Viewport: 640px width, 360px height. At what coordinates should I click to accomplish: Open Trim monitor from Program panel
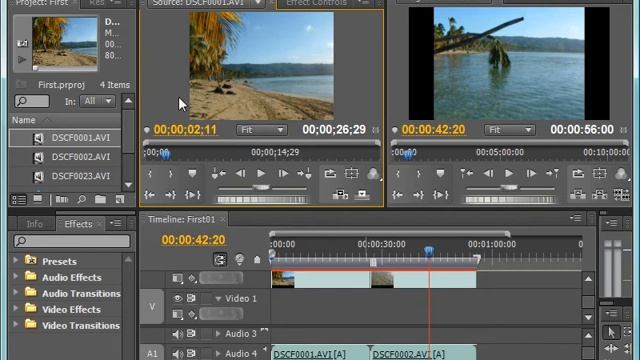click(621, 194)
